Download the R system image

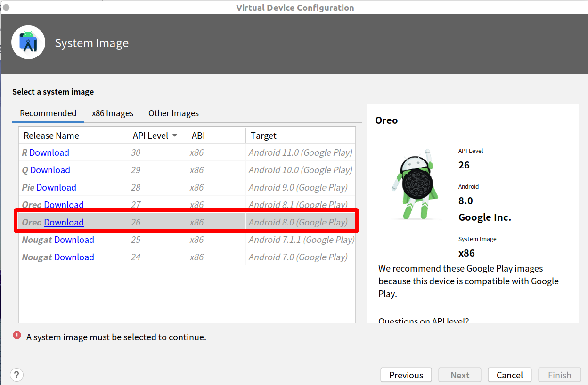[49, 152]
